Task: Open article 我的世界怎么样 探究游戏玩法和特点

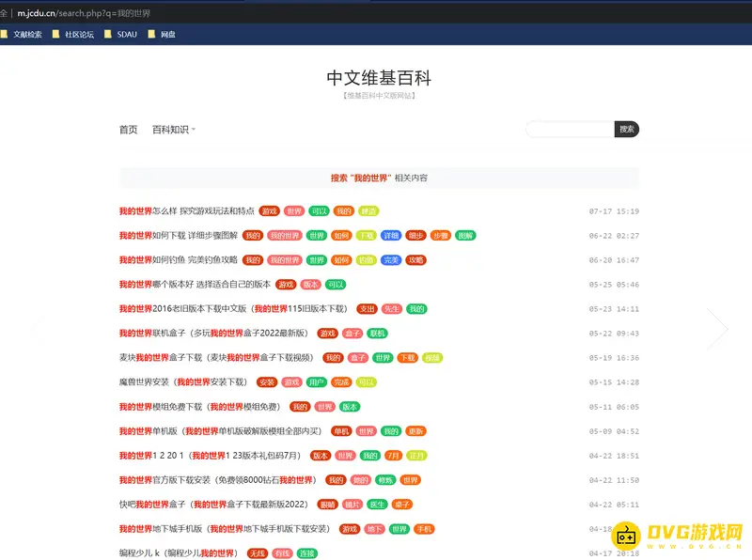Action: pyautogui.click(x=186, y=211)
